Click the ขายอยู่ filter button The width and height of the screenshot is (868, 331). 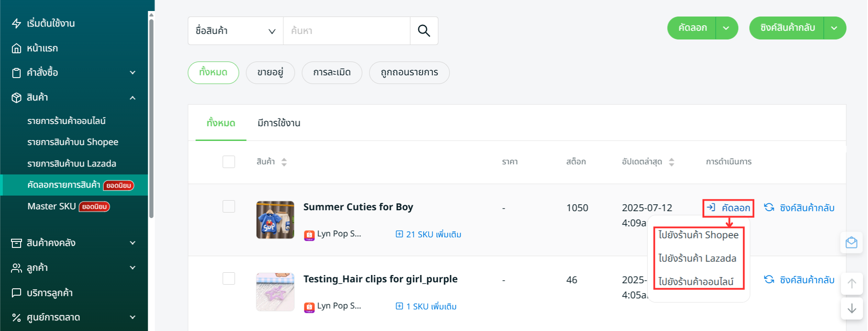coord(270,73)
